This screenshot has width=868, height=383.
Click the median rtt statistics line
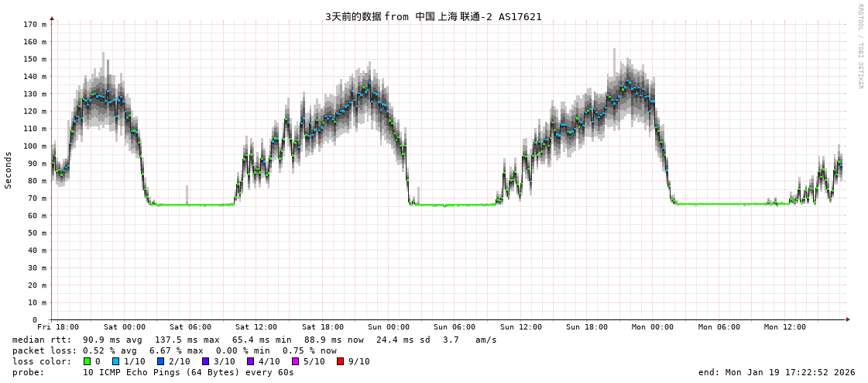(254, 340)
